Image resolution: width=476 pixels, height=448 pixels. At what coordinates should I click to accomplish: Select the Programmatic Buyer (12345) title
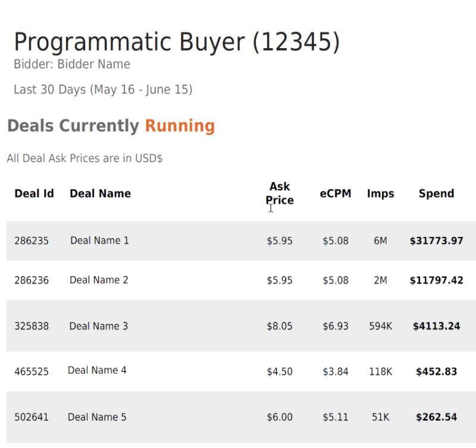[177, 42]
